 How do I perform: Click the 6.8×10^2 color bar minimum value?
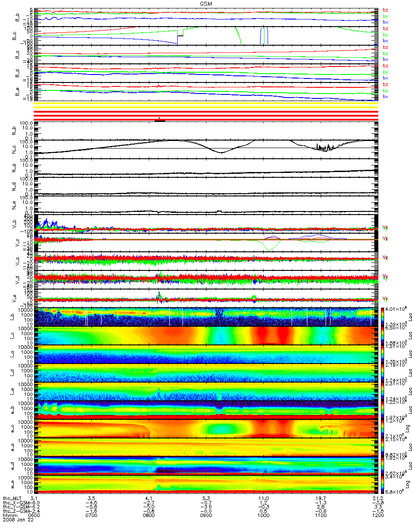[395, 491]
